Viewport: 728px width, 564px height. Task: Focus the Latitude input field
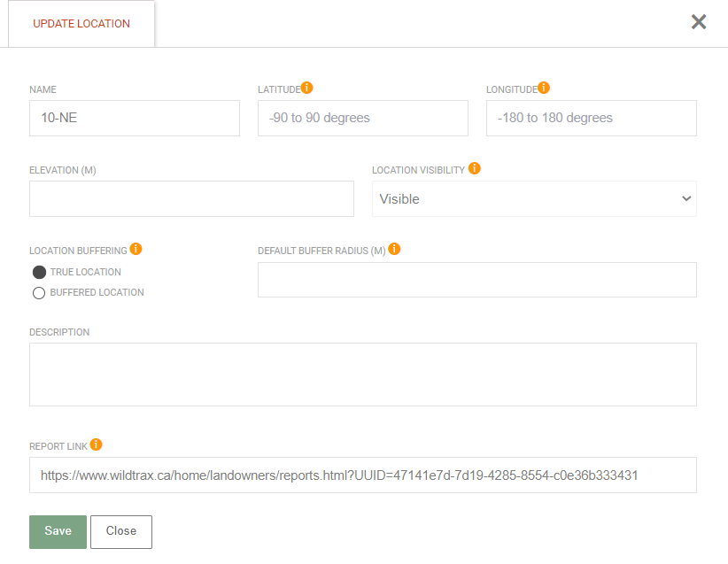tap(362, 118)
